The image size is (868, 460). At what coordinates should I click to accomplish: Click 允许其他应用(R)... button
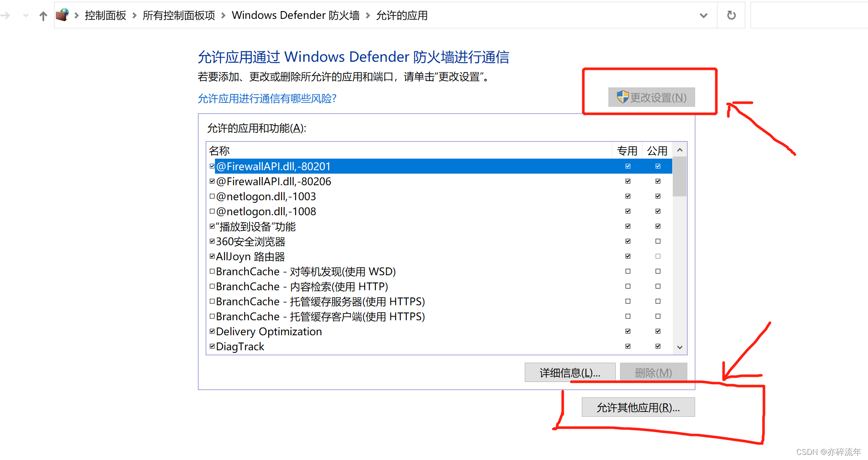tap(638, 407)
